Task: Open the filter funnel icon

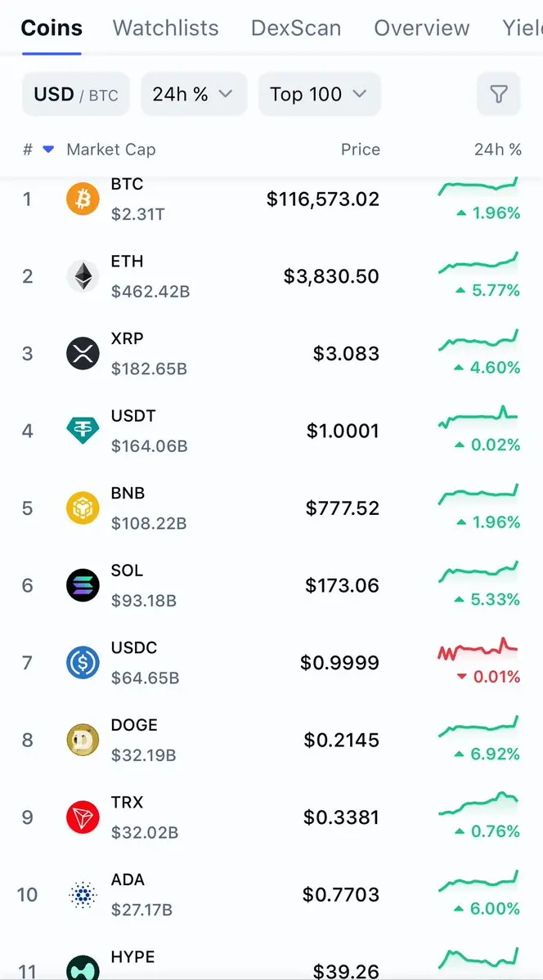Action: pyautogui.click(x=498, y=94)
